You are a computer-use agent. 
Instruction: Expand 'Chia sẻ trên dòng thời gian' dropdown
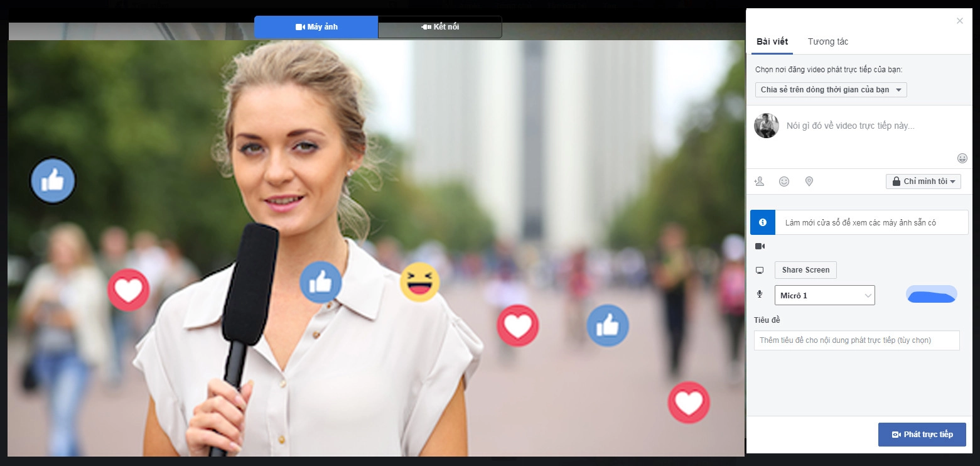tap(831, 90)
